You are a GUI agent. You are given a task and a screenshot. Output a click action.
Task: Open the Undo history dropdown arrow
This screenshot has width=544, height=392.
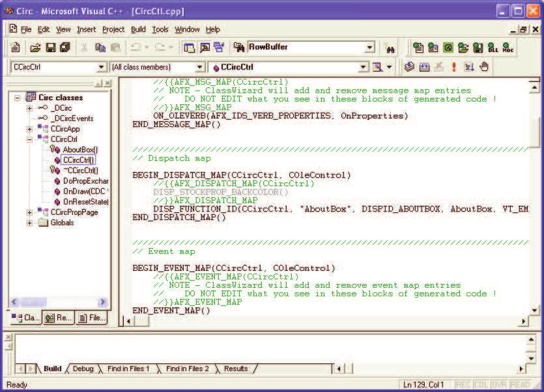[147, 47]
